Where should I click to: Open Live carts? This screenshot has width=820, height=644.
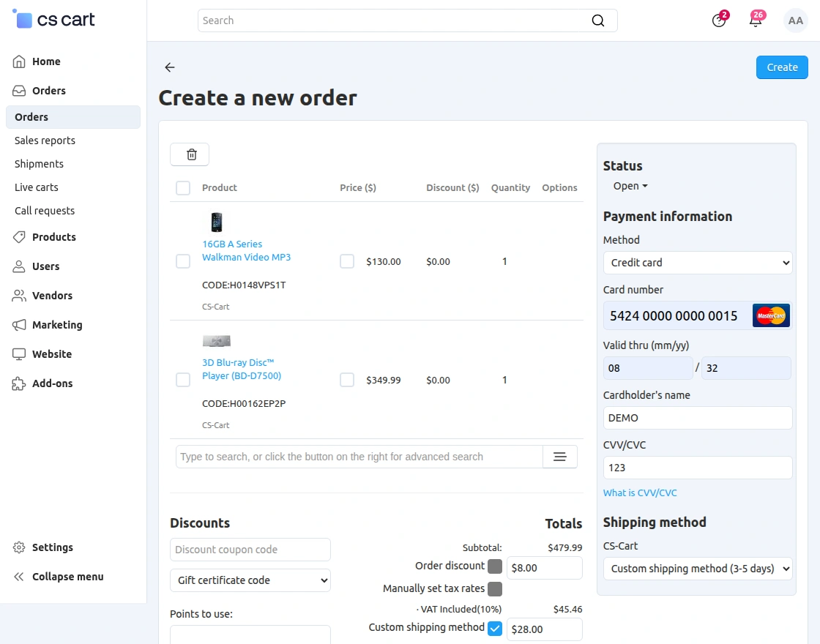pos(37,187)
